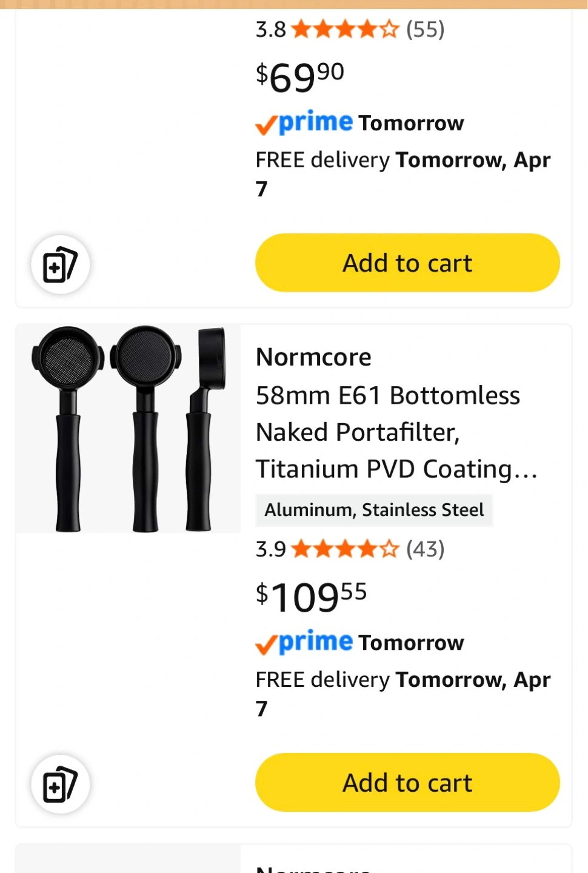Select the Aluminum, Stainless Steel material tag
The image size is (588, 873).
point(374,510)
